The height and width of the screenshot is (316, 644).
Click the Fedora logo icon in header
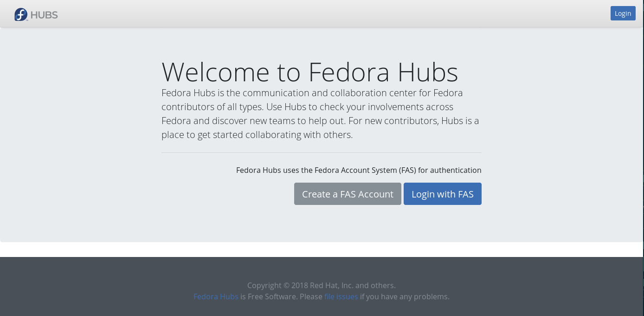[21, 14]
